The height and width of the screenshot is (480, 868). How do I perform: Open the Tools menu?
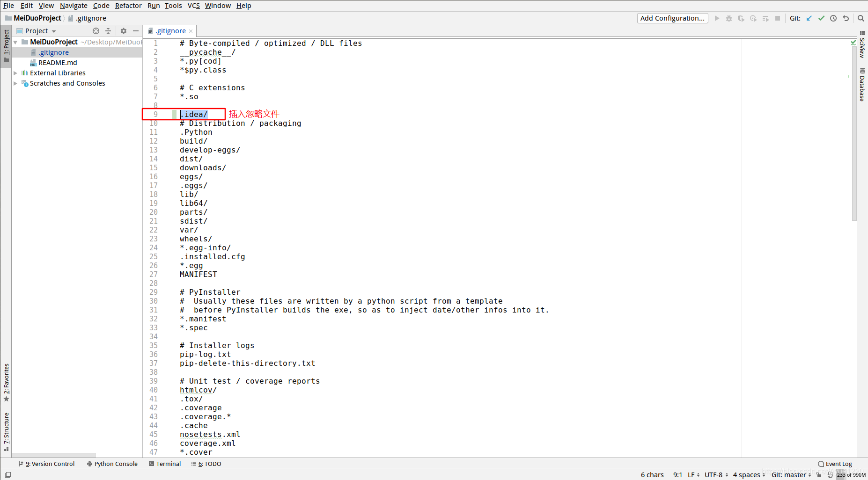173,6
